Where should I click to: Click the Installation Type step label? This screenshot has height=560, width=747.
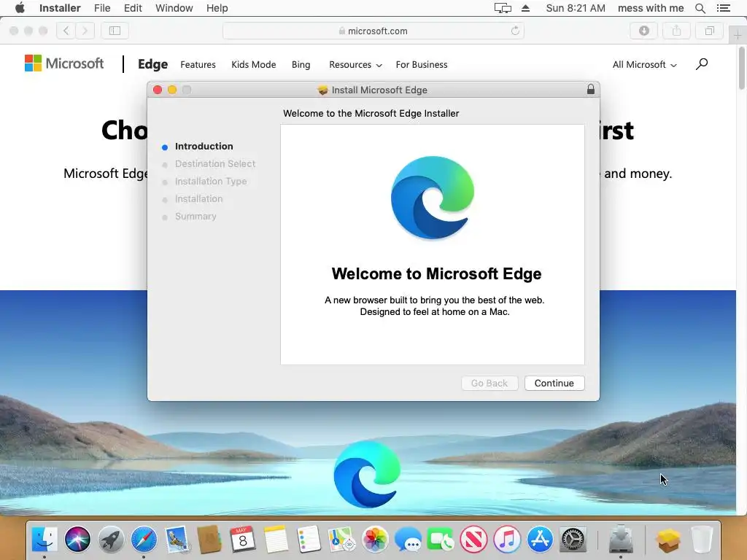click(211, 182)
